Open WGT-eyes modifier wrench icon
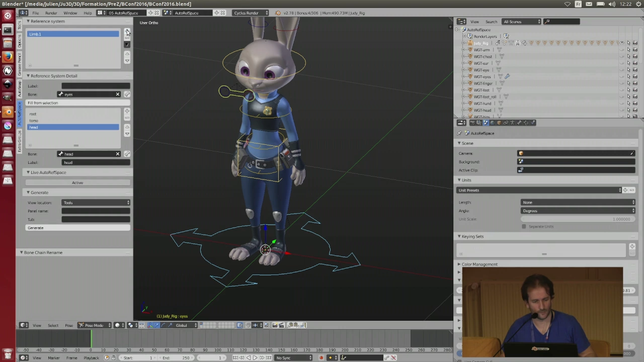 coord(507,76)
